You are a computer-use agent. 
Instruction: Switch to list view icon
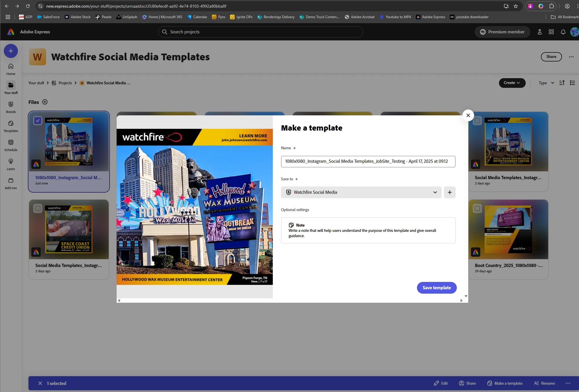pyautogui.click(x=572, y=83)
